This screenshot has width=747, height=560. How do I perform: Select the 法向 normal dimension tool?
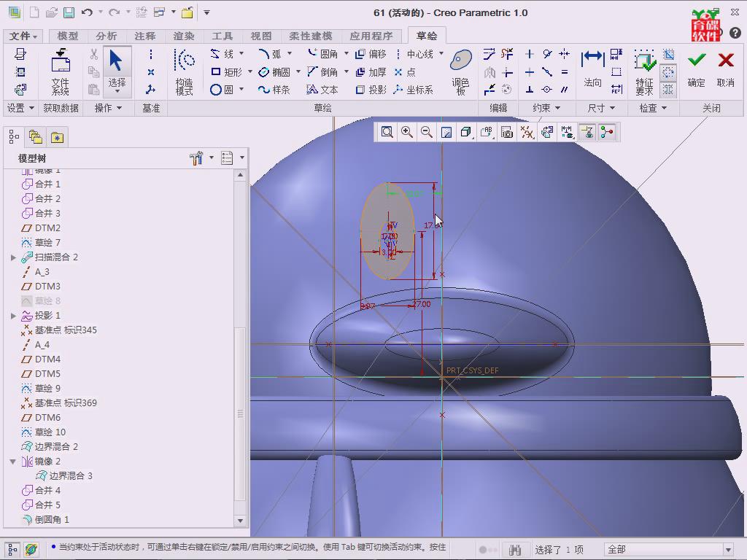click(592, 69)
